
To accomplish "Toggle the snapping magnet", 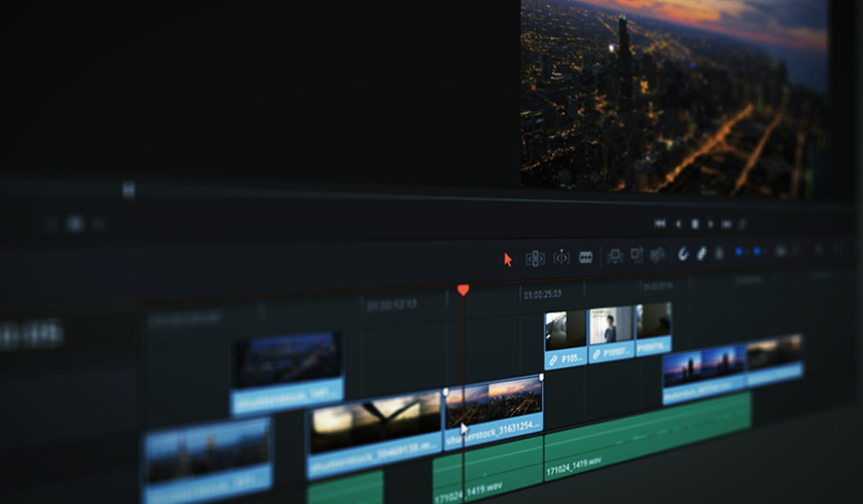I will [x=684, y=254].
